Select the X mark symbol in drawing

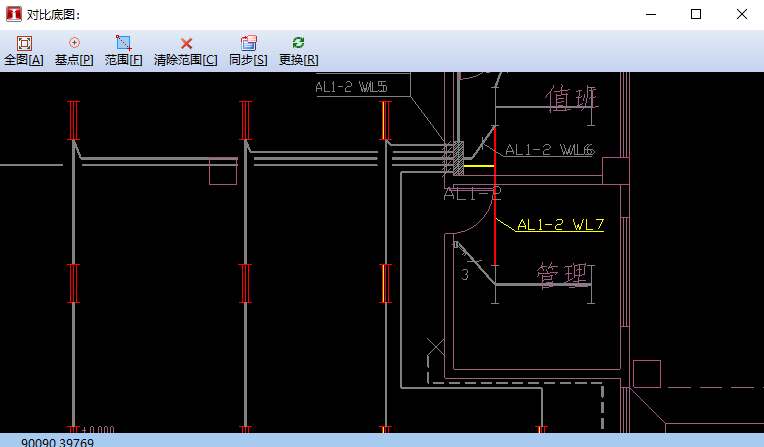[x=435, y=347]
